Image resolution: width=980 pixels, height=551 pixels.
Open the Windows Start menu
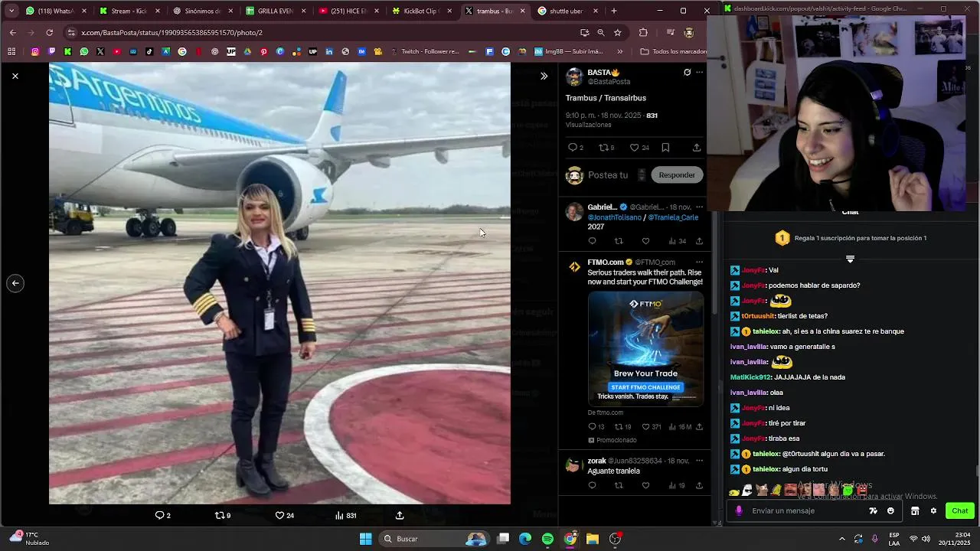tap(365, 539)
